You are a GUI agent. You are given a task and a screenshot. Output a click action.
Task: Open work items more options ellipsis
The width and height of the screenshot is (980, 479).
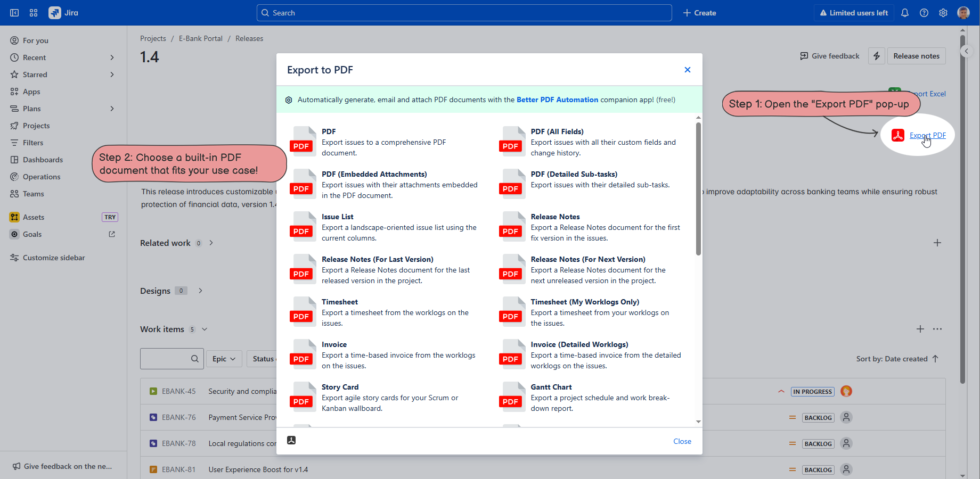click(937, 329)
